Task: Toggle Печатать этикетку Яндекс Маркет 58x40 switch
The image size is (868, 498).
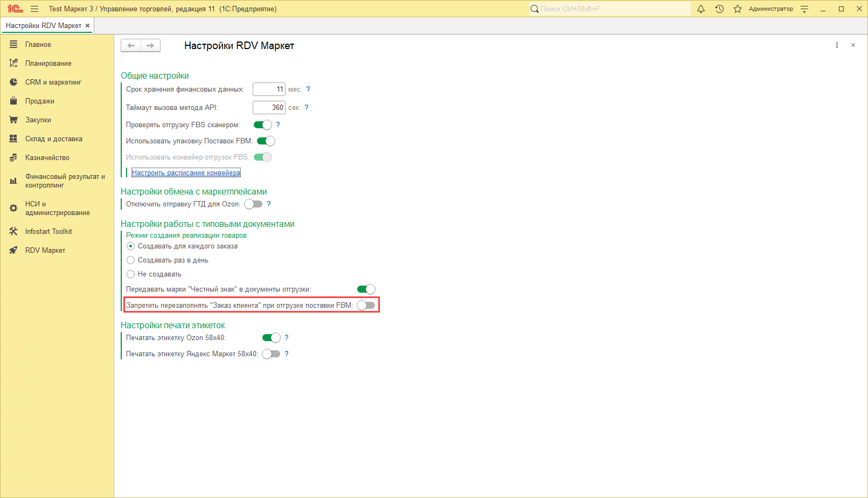Action: click(x=271, y=354)
